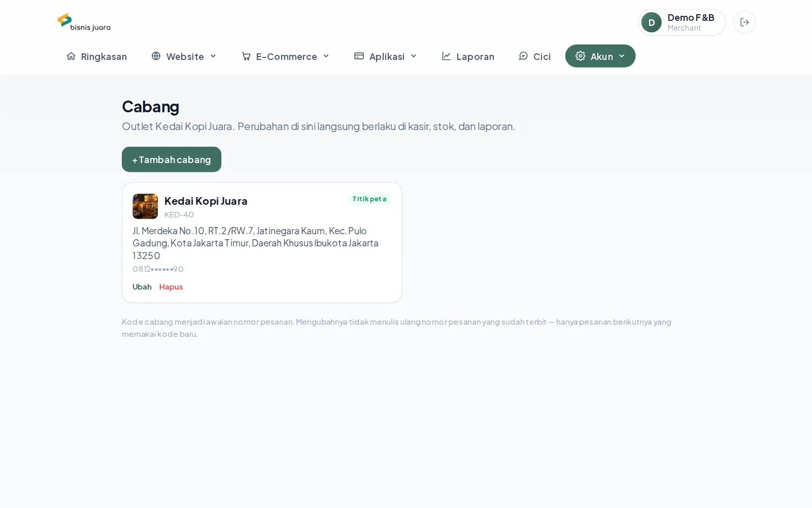Click the green D avatar circle

652,22
